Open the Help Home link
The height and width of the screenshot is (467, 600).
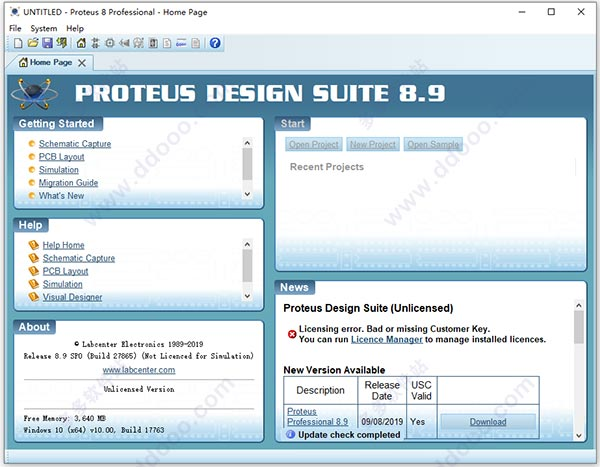pyautogui.click(x=64, y=245)
